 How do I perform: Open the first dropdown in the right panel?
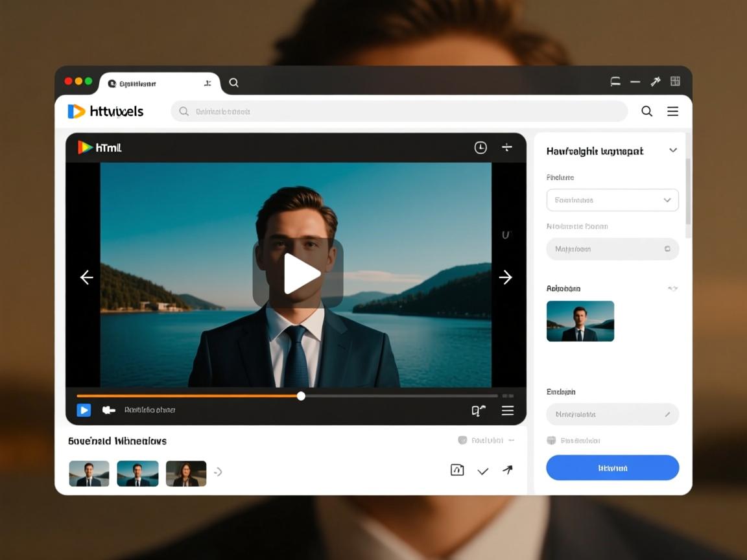click(612, 200)
